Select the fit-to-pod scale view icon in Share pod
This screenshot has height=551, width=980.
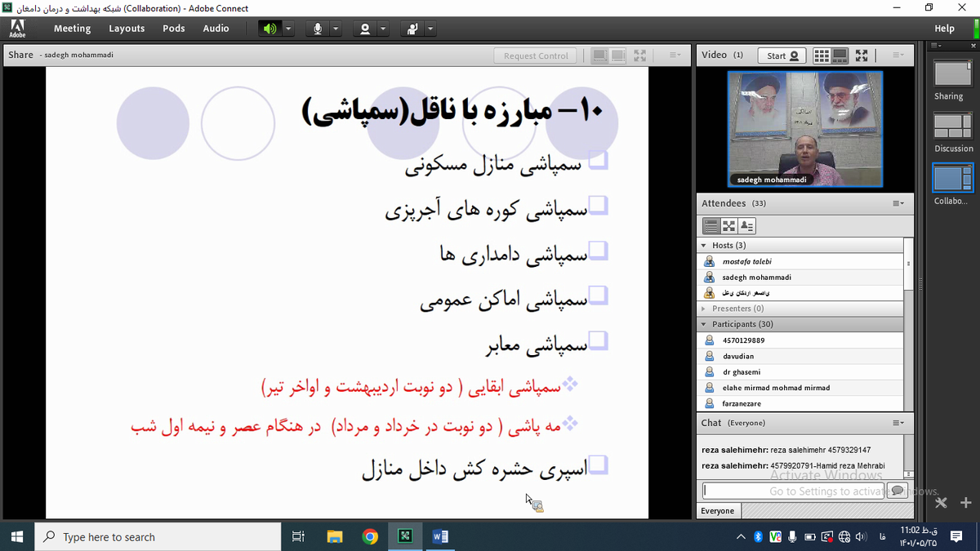[x=600, y=56]
